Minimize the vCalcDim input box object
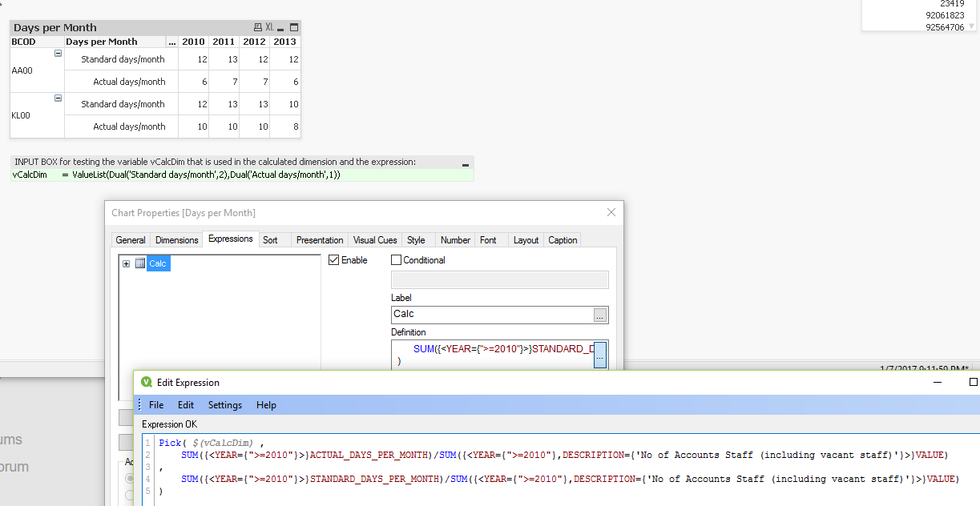The image size is (980, 506). [466, 164]
